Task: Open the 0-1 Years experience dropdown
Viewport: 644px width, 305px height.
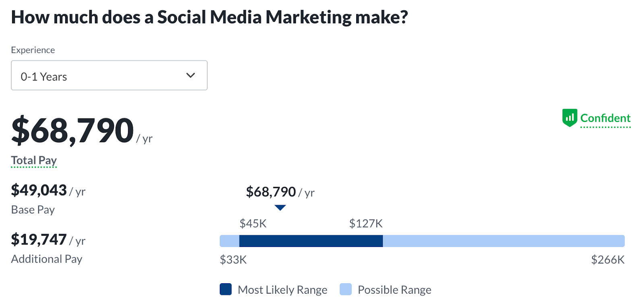Action: click(109, 75)
